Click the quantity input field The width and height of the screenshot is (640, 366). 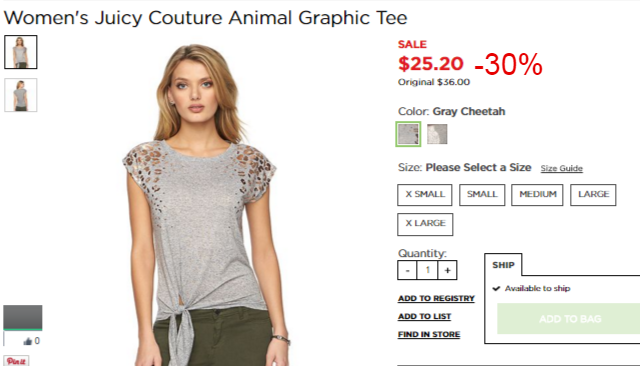click(x=427, y=270)
